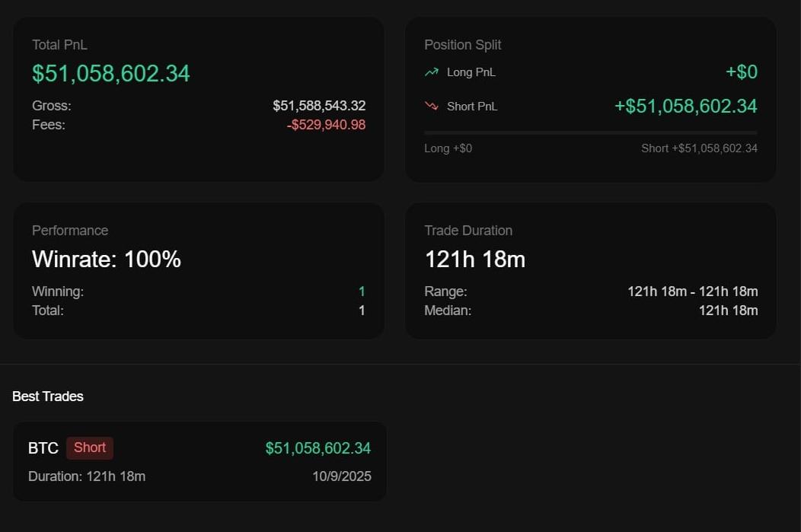The image size is (801, 532).
Task: Select the Long PnL +$0 value
Action: (741, 72)
